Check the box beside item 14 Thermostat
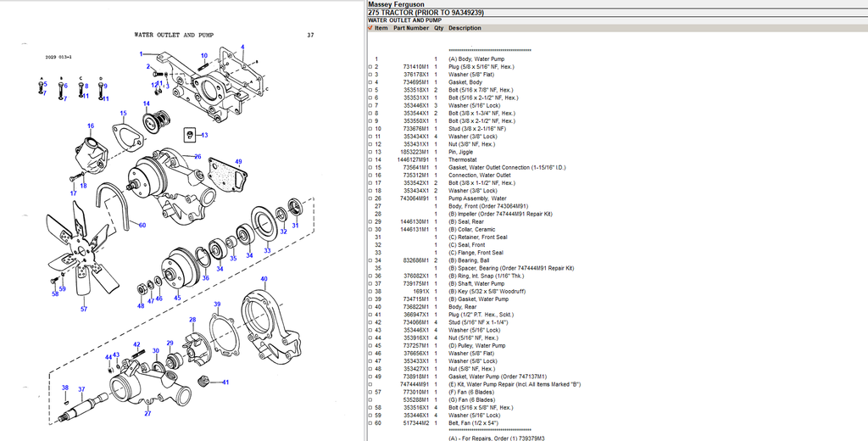The height and width of the screenshot is (441, 868). coord(370,160)
